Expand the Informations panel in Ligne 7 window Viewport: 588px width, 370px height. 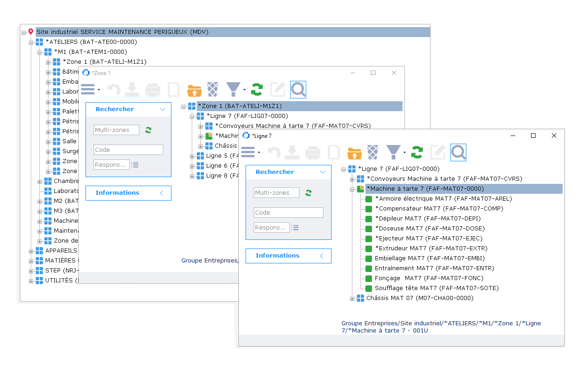pyautogui.click(x=322, y=256)
